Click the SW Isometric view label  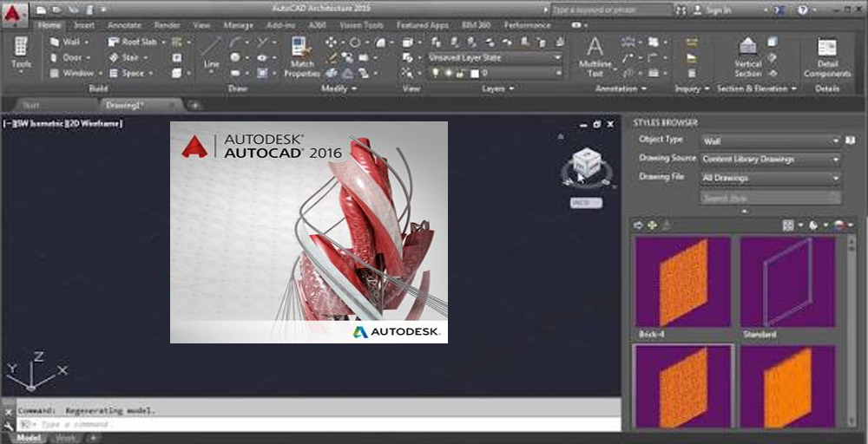click(x=39, y=124)
